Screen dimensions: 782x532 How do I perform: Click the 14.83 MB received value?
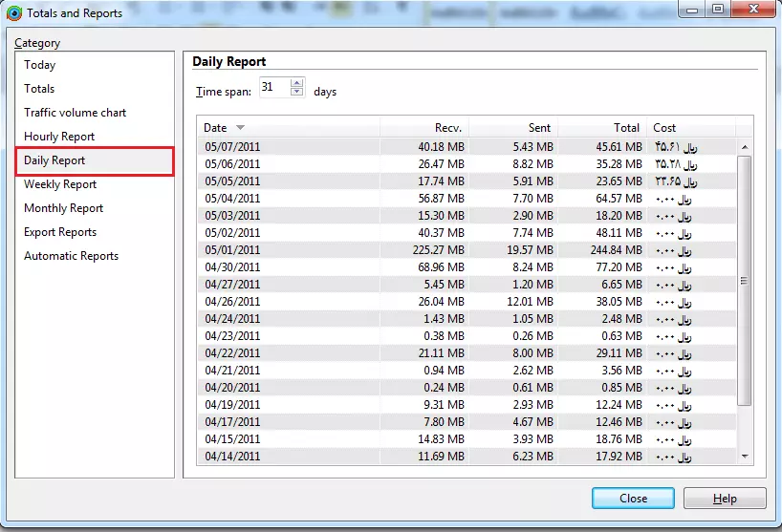[442, 438]
